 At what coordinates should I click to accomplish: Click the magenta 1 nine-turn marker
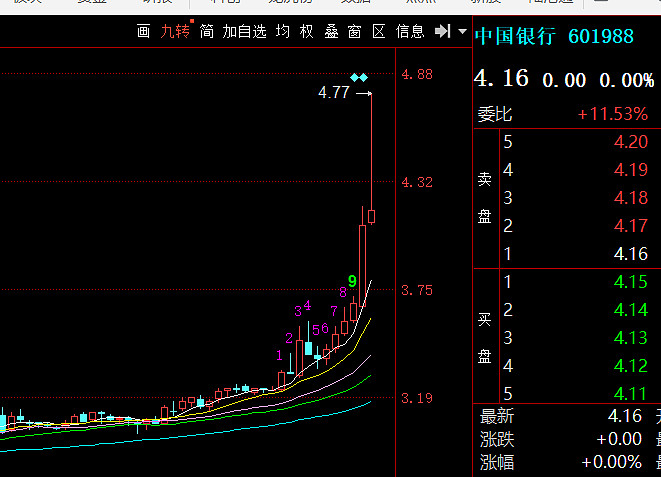pyautogui.click(x=279, y=355)
